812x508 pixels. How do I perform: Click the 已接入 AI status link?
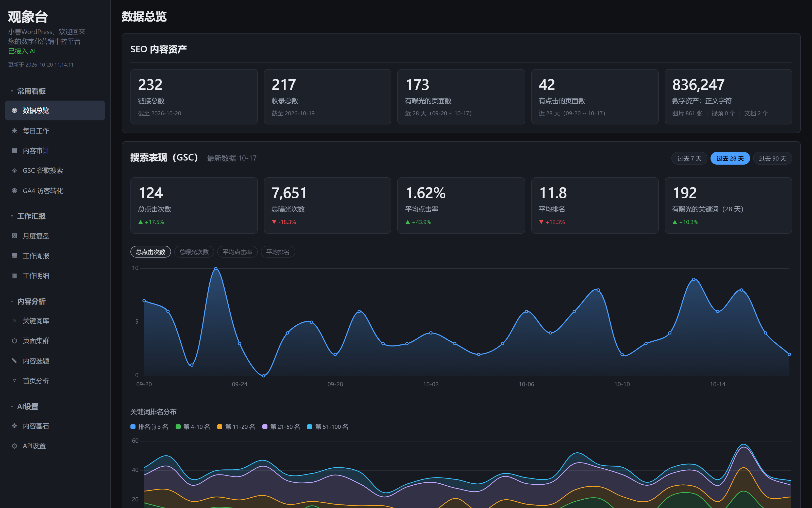[x=22, y=51]
